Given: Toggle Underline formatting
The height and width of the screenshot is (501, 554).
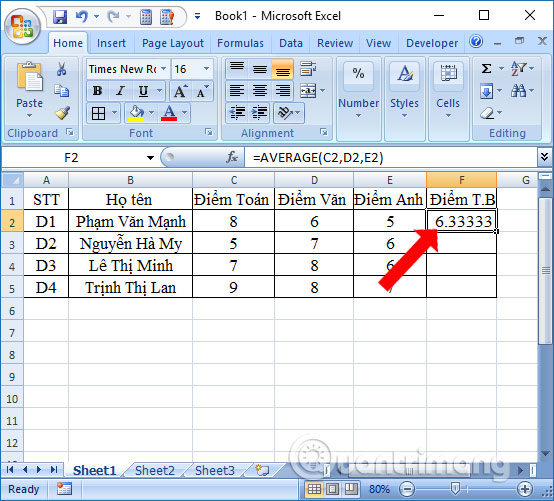Looking at the screenshot, I should point(143,91).
